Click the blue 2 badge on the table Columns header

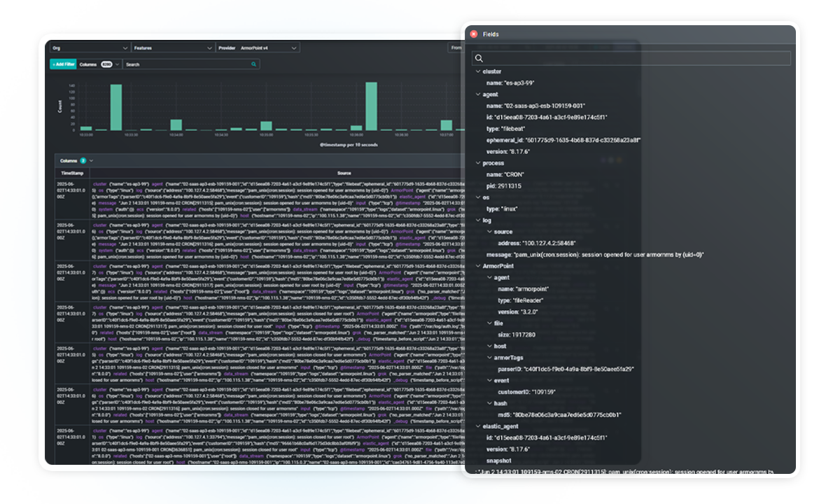pyautogui.click(x=82, y=160)
